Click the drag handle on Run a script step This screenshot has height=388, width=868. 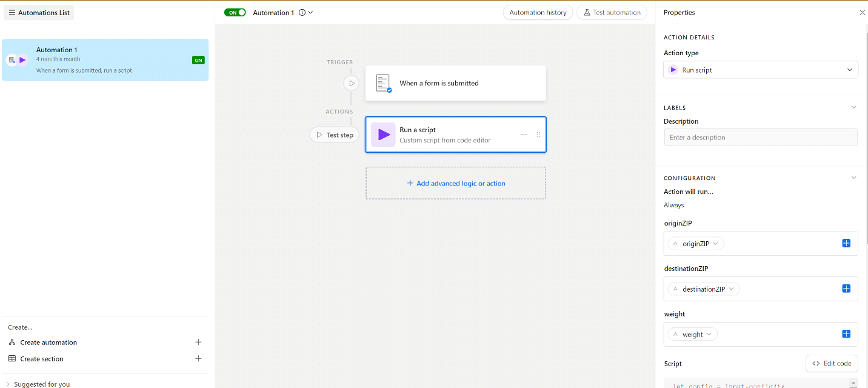pos(538,135)
